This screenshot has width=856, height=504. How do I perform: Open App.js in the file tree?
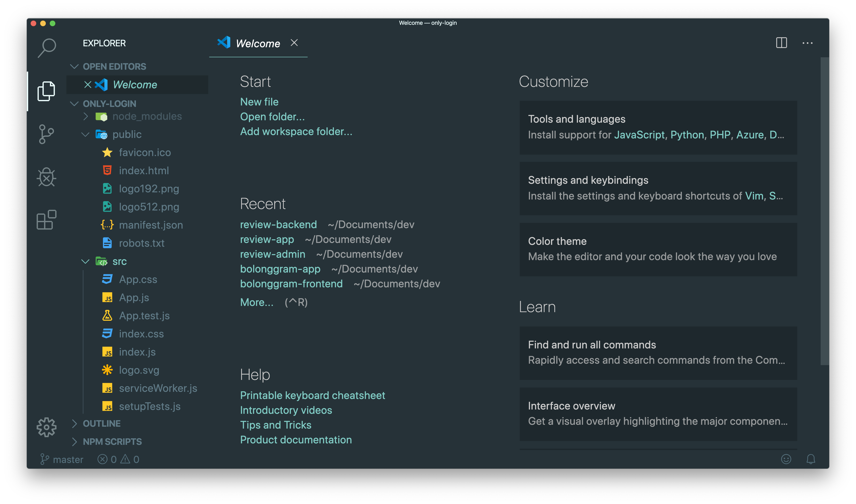134,298
